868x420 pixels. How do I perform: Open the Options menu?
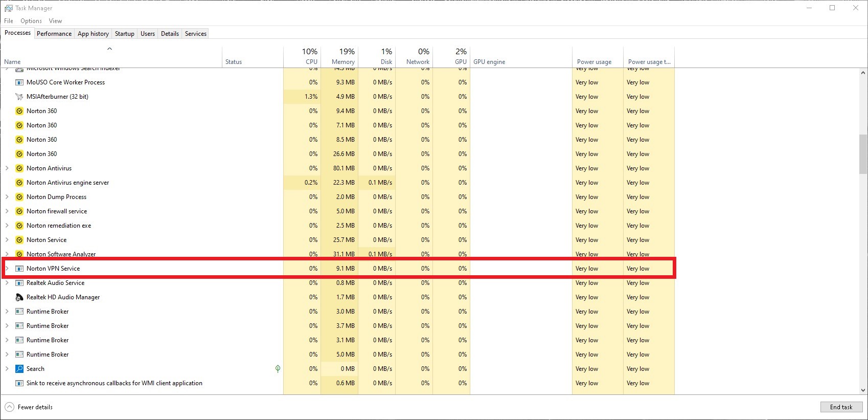pos(31,21)
